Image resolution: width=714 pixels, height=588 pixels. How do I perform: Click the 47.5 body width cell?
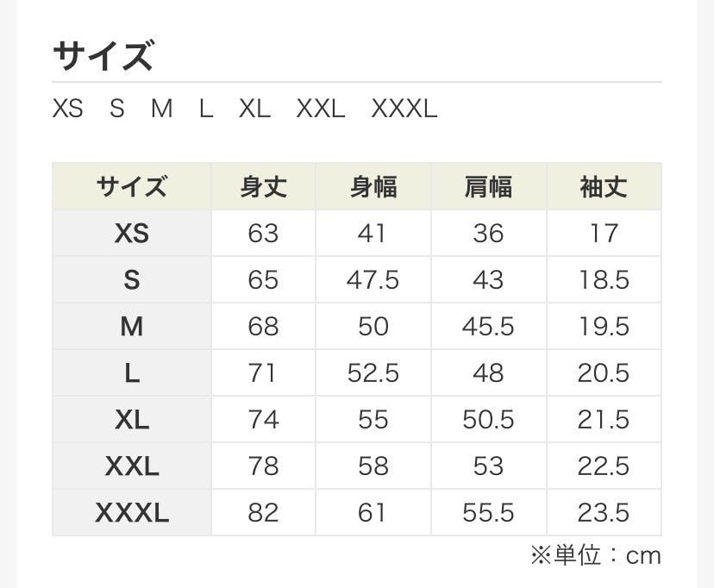373,279
